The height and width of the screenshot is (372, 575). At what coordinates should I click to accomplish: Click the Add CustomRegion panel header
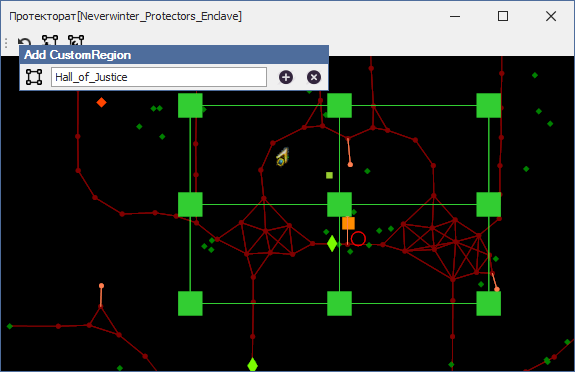coord(174,55)
